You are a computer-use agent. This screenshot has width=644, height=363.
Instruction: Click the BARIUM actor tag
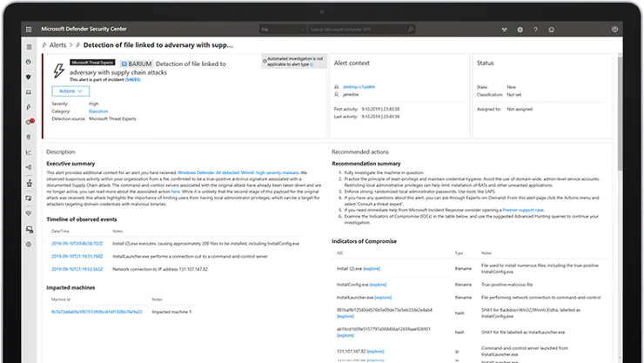[x=137, y=64]
